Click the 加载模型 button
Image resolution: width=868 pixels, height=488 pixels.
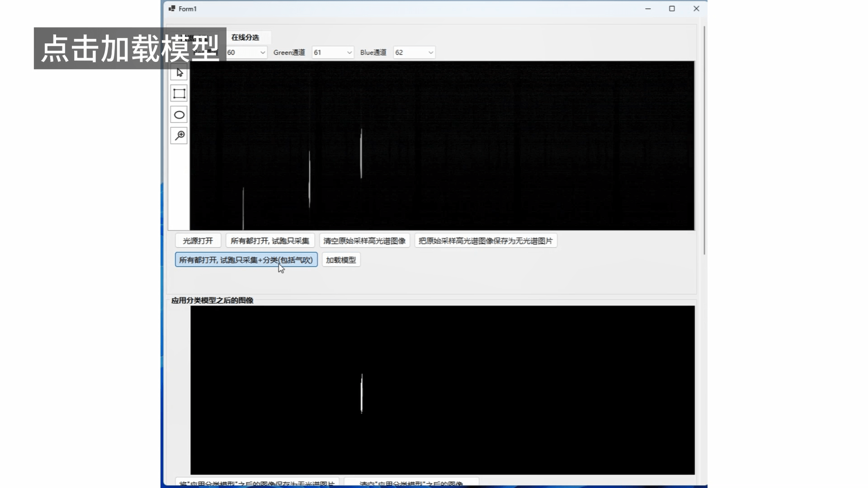[341, 260]
